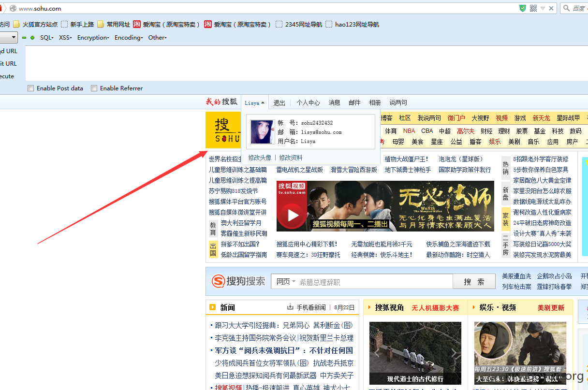Screen dimensions: 588x390
Task: Open the NBA channel link
Action: tap(409, 131)
